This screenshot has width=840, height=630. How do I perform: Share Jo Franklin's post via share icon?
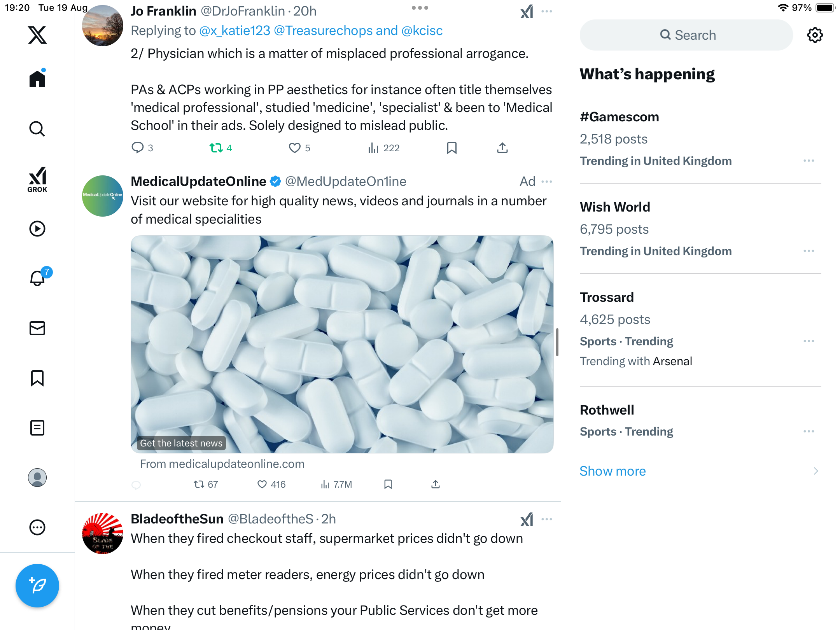pyautogui.click(x=502, y=148)
